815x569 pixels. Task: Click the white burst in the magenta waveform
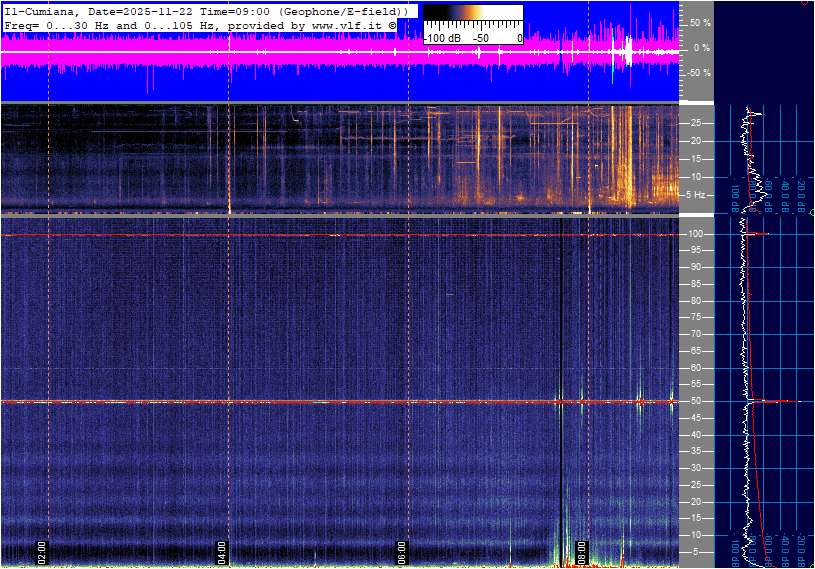(628, 51)
